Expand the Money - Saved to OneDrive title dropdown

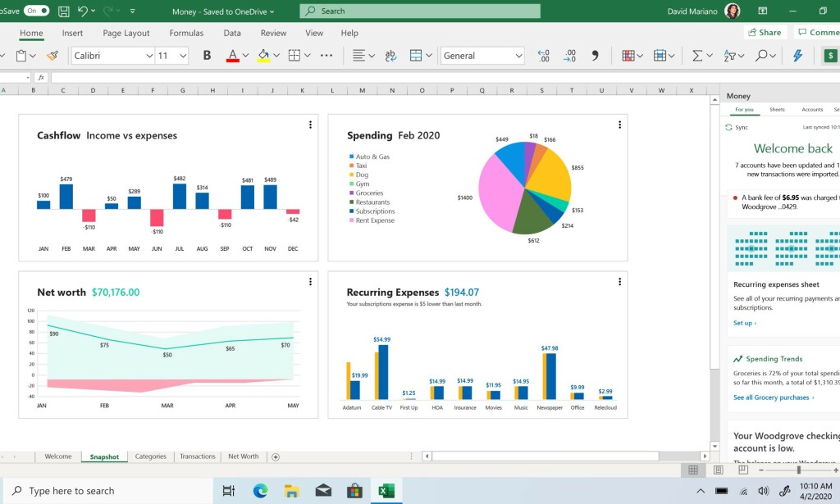(272, 11)
